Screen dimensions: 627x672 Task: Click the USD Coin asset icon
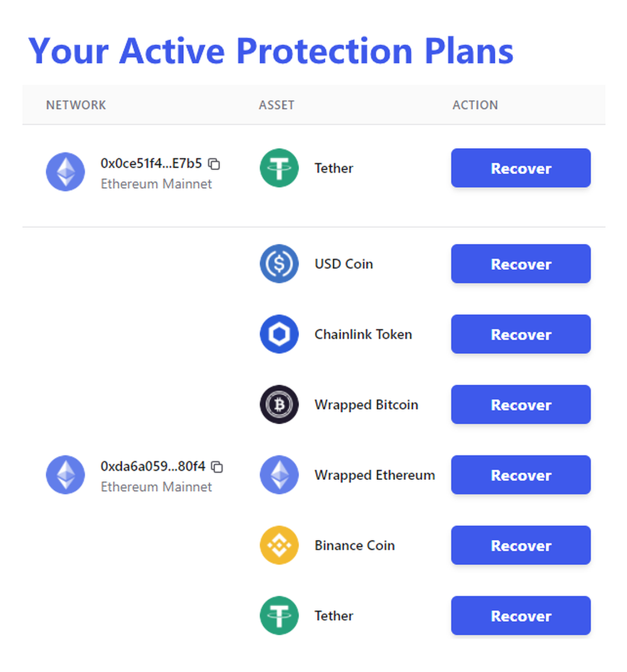coord(279,264)
